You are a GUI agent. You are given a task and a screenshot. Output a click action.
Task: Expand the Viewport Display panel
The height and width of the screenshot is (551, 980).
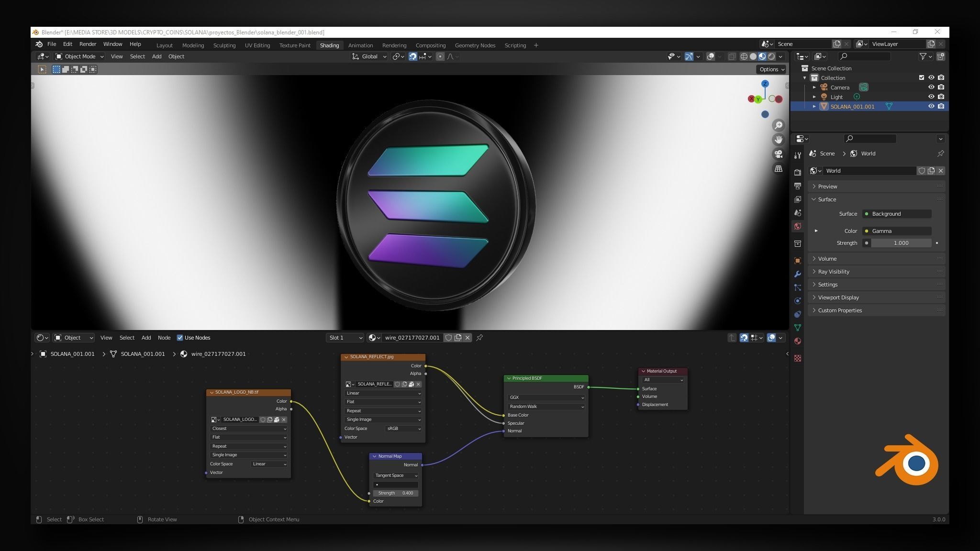pos(876,298)
